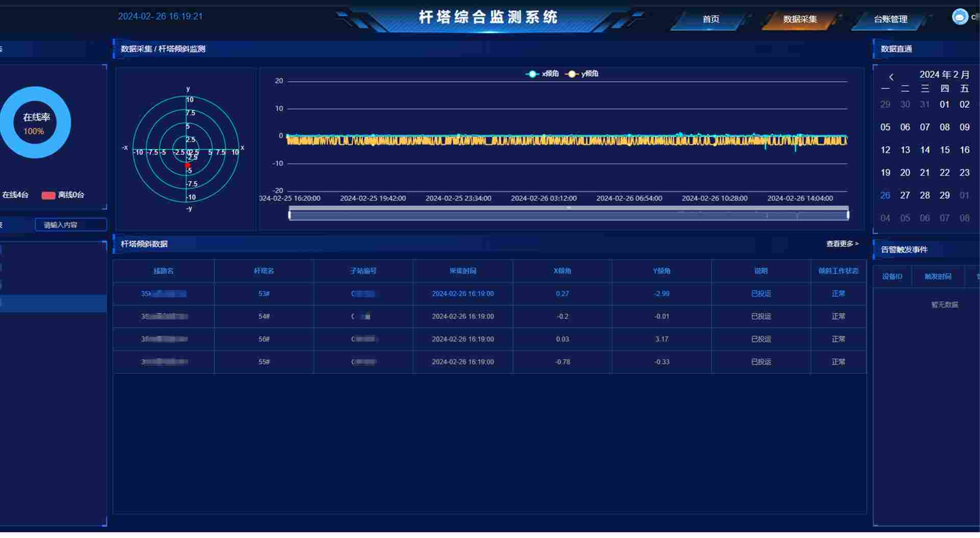Click the user avatar icon
This screenshot has height=538, width=980.
click(960, 17)
